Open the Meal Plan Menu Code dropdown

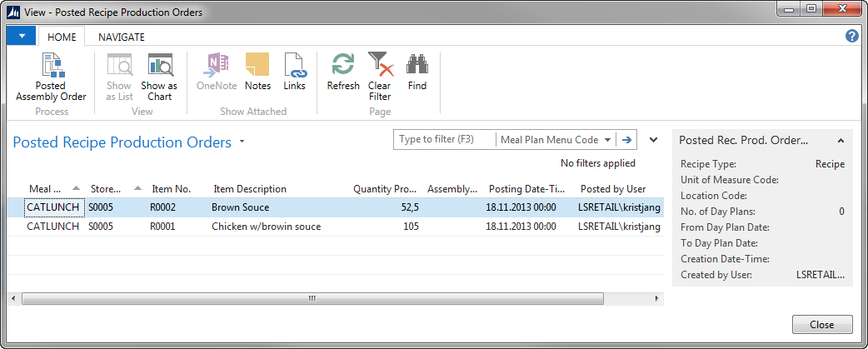[x=608, y=140]
